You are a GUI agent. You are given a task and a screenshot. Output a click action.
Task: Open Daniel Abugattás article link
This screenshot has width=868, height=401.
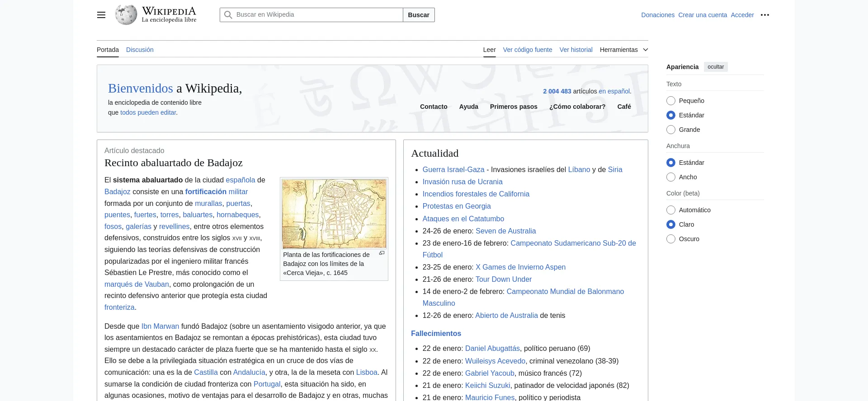pyautogui.click(x=492, y=349)
